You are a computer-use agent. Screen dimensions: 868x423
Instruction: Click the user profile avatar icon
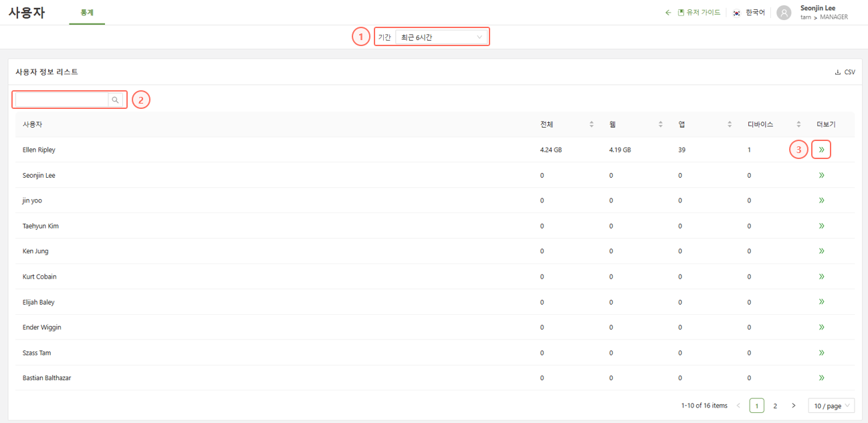click(x=784, y=13)
